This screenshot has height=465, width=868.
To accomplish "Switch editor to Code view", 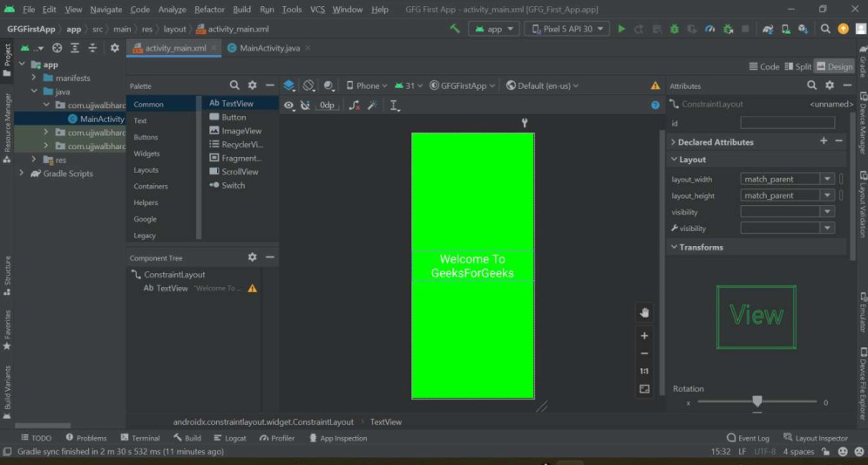I will point(764,66).
